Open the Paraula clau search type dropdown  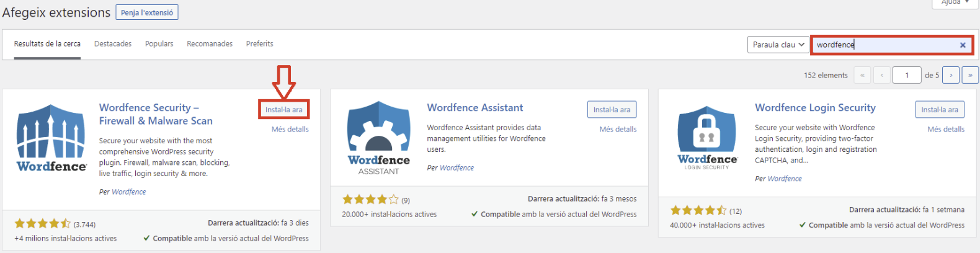[778, 45]
